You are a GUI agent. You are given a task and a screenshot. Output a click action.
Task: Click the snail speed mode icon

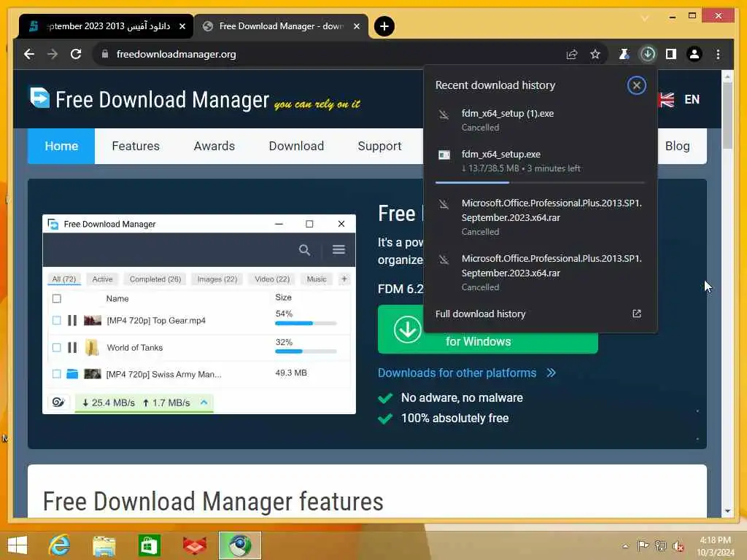point(58,402)
